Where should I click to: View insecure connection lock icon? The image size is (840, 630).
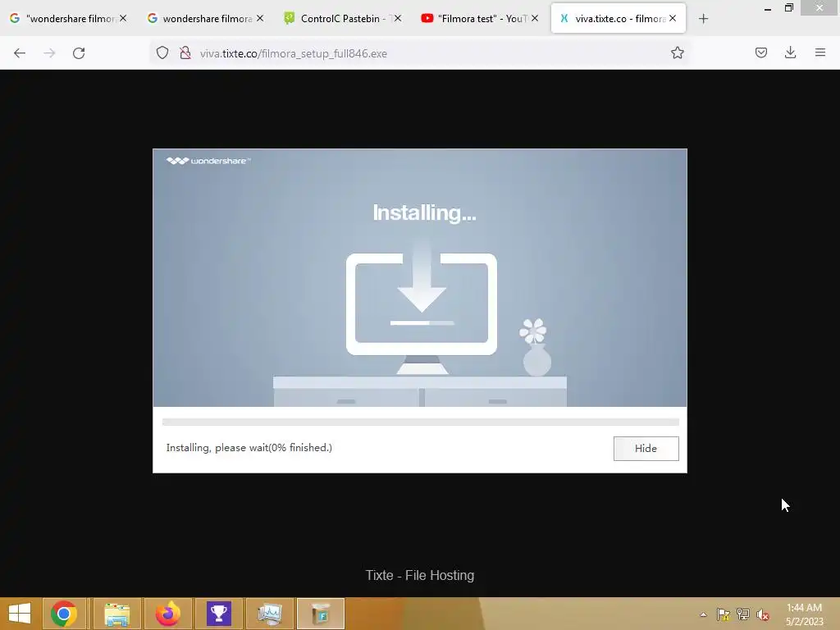pos(185,53)
